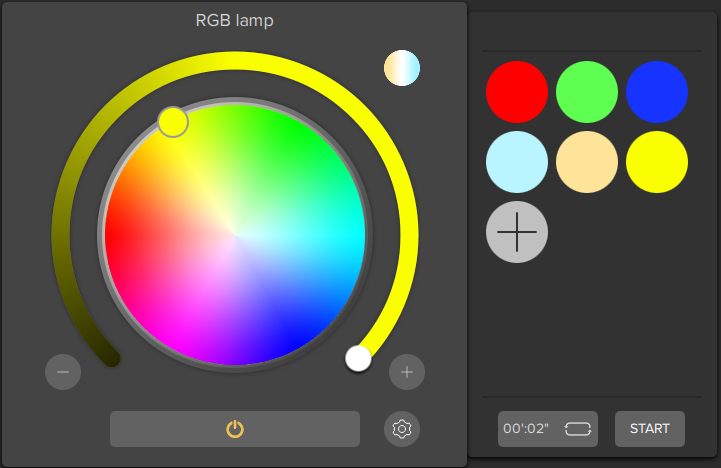Add a new color preset
This screenshot has height=468, width=721.
pos(516,232)
